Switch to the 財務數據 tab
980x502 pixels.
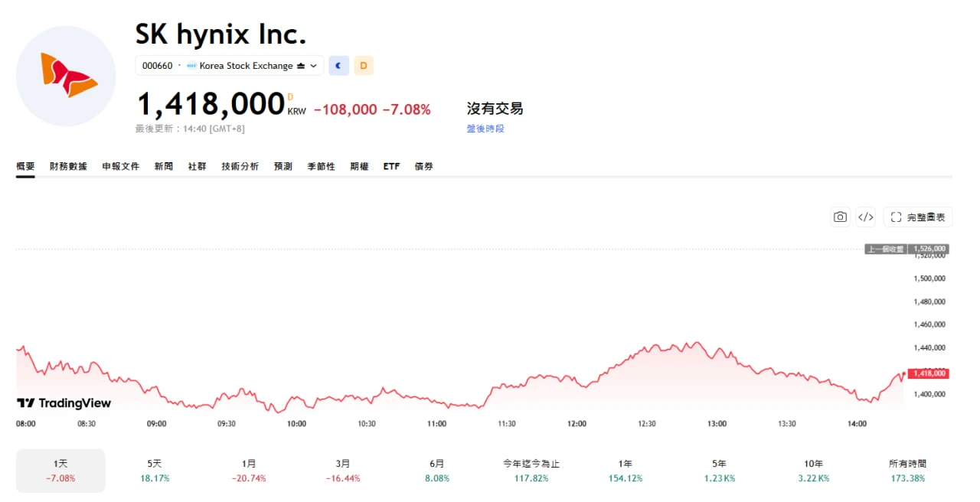(68, 166)
